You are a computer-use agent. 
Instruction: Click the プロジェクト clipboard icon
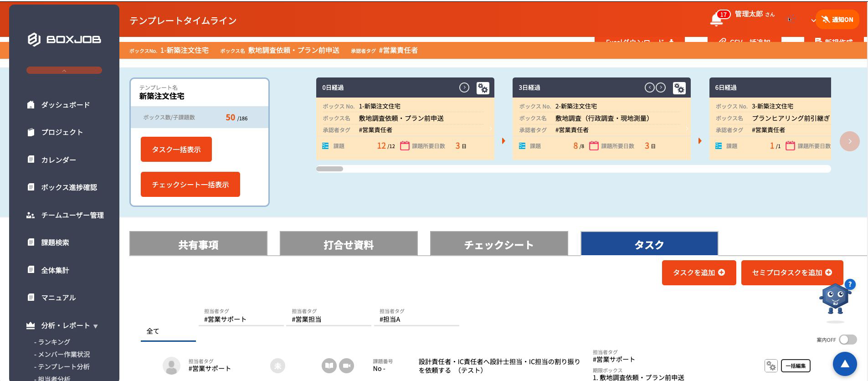pyautogui.click(x=31, y=132)
